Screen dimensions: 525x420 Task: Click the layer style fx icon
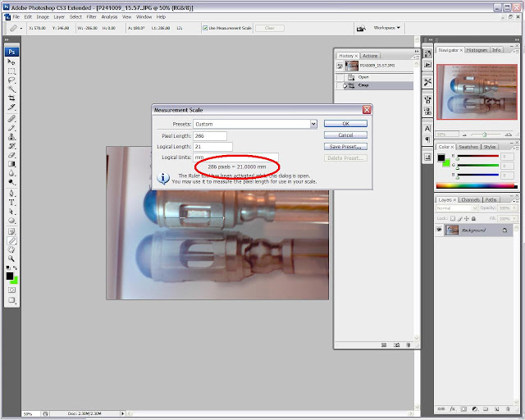452,409
